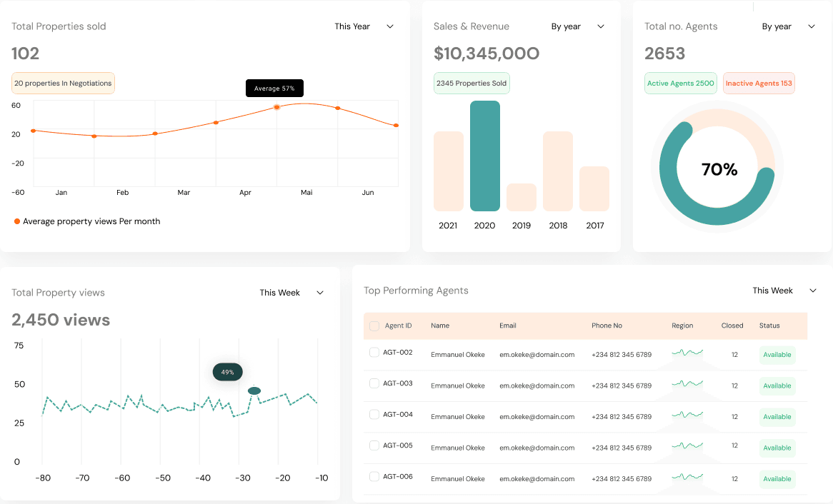
Task: Sort by the Name column header
Action: 440,326
